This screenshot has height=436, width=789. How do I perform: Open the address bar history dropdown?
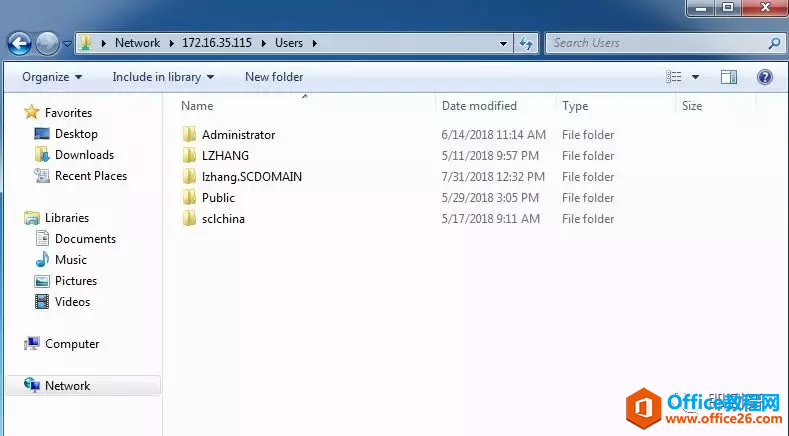(504, 43)
